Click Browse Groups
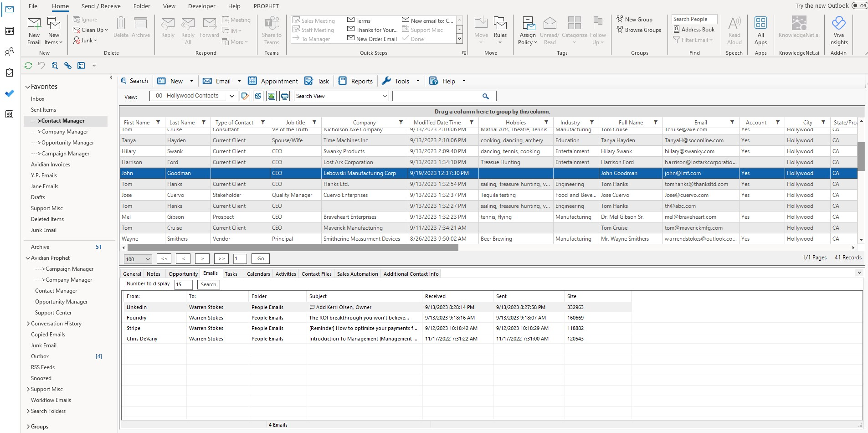The height and width of the screenshot is (433, 868). [639, 30]
